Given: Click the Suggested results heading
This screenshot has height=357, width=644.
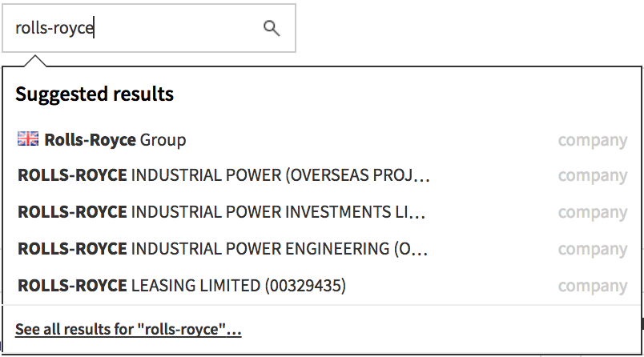Looking at the screenshot, I should click(95, 94).
